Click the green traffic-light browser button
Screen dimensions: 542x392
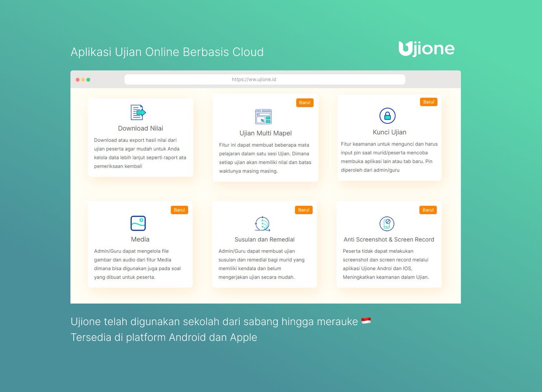point(89,79)
